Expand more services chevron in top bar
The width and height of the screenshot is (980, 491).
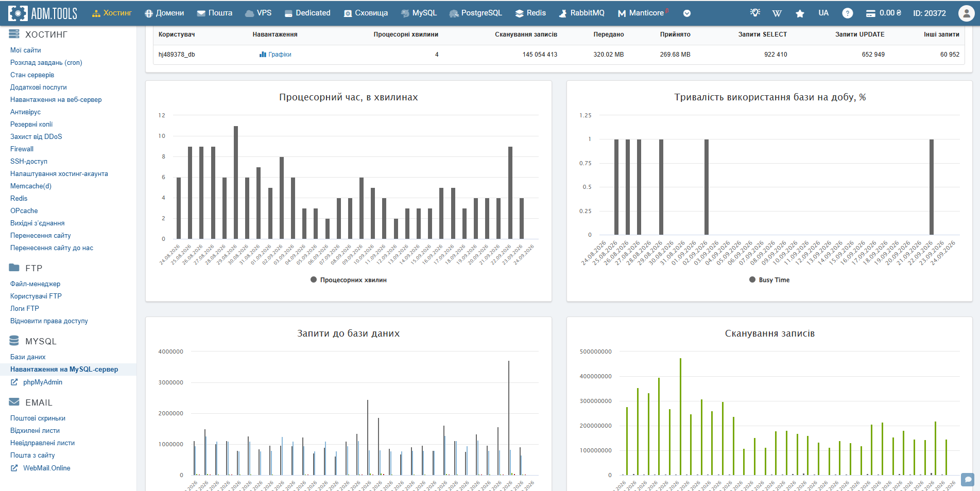(686, 13)
